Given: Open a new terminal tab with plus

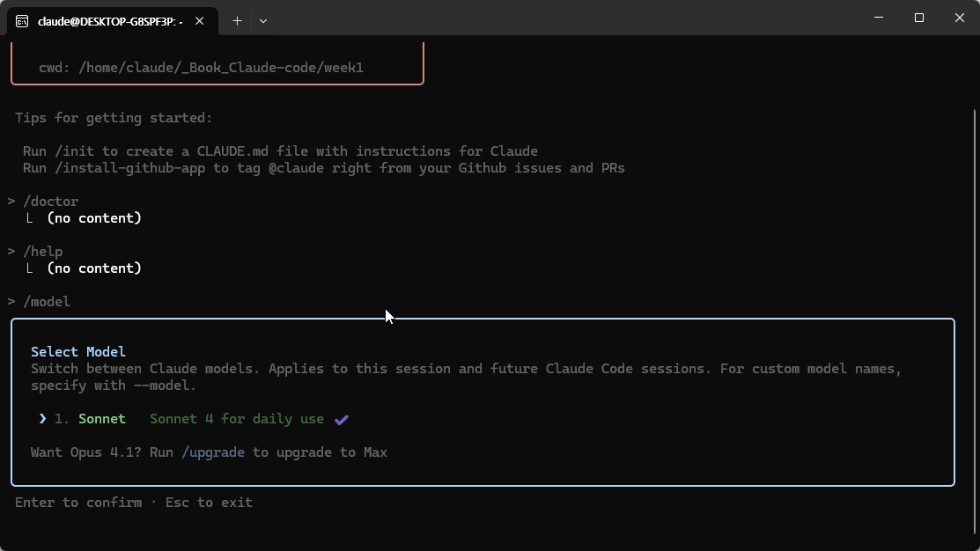Looking at the screenshot, I should [237, 21].
